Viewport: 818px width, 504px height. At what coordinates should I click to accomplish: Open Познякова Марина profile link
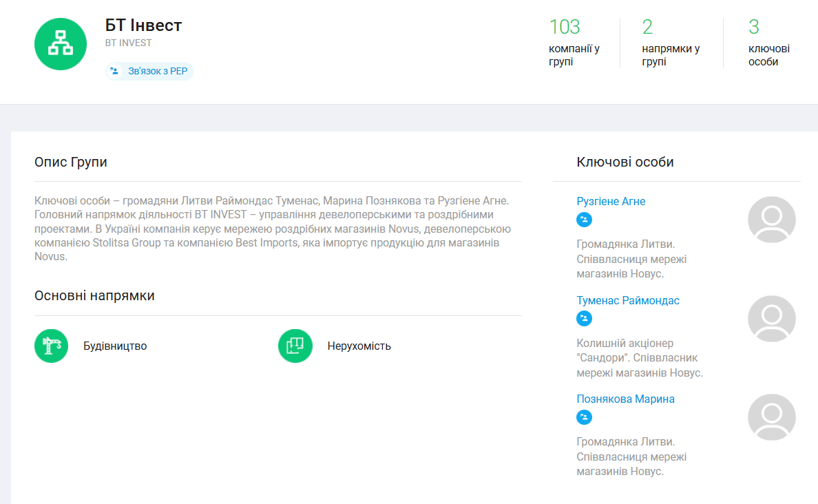tap(625, 399)
